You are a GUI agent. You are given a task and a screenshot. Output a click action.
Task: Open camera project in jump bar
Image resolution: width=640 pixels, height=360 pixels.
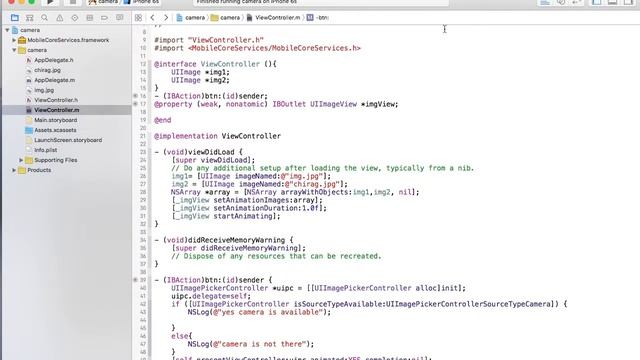[x=191, y=18]
